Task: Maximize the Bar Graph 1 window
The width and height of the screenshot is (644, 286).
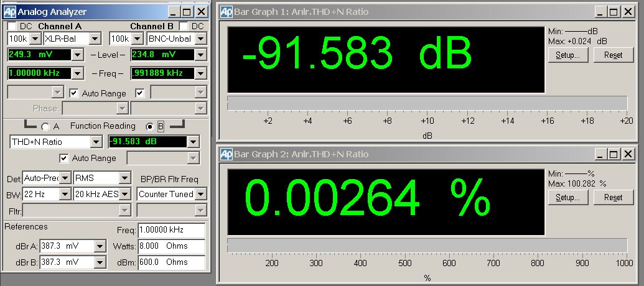Action: [613, 12]
